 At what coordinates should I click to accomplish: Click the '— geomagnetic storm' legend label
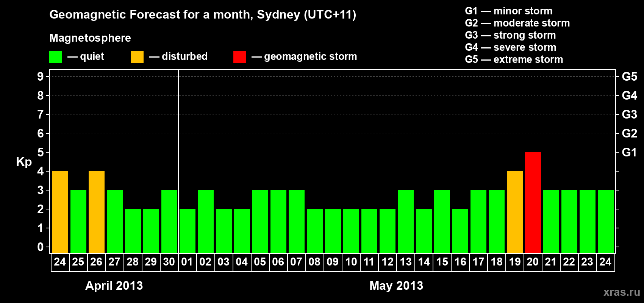[304, 56]
